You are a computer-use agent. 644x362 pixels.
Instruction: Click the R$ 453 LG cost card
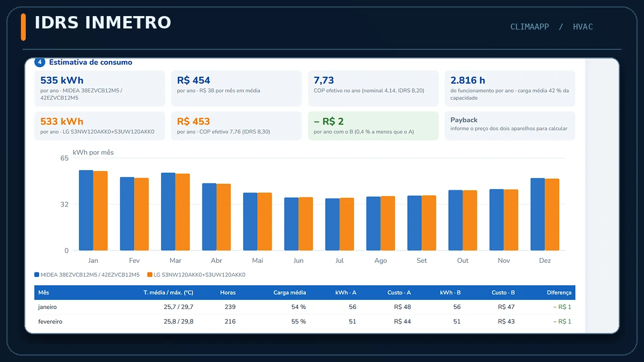point(236,126)
